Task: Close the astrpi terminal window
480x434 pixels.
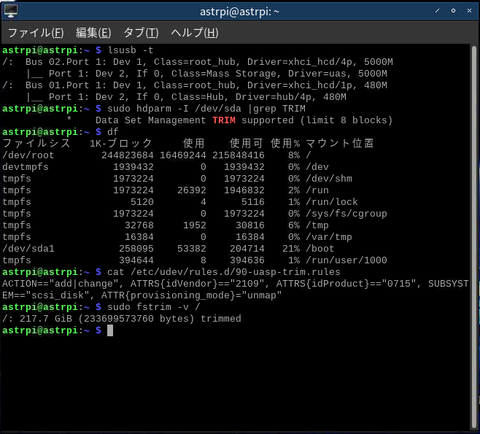Action: (469, 11)
